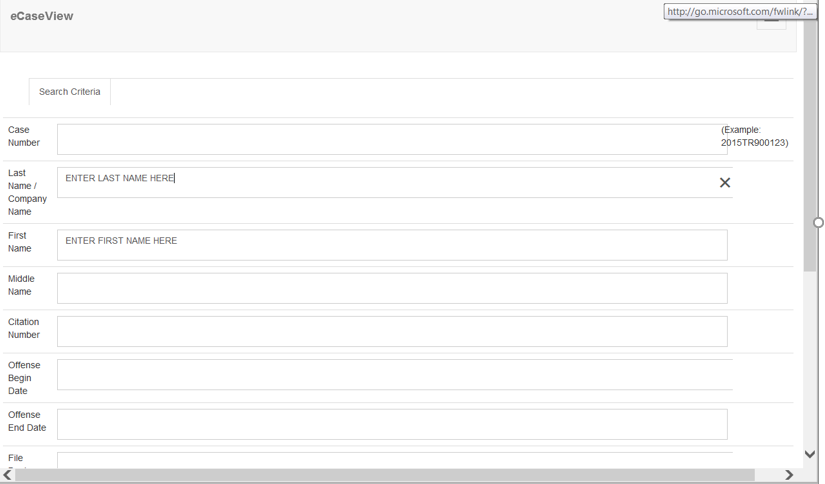The height and width of the screenshot is (484, 825).
Task: Switch to the Search Criteria tab
Action: point(70,92)
